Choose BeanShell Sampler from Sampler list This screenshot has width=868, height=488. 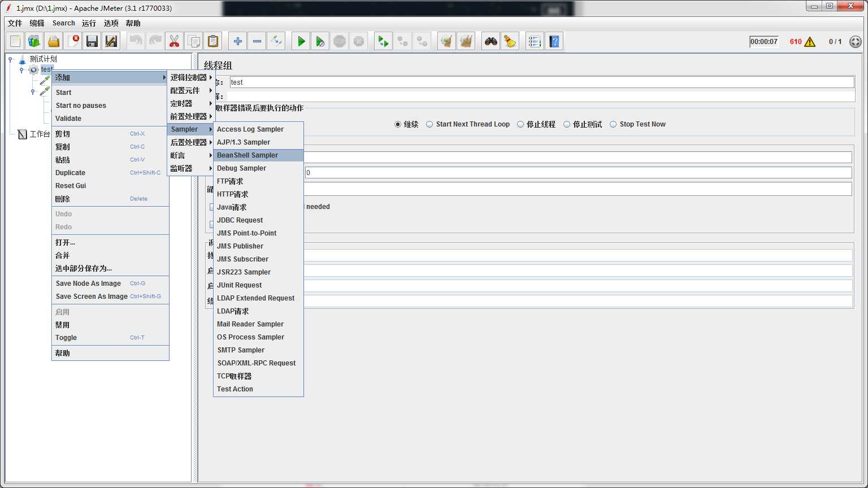(x=258, y=155)
